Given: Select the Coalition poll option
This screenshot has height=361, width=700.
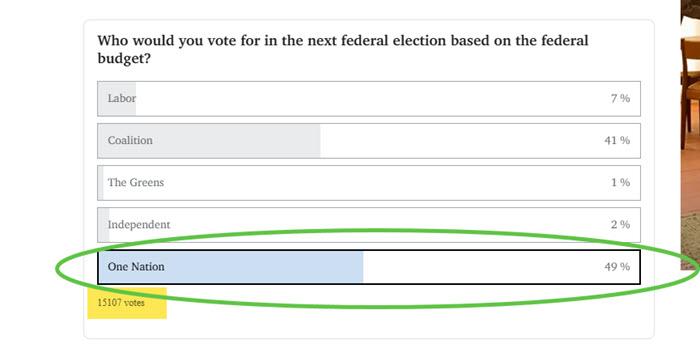Looking at the screenshot, I should [x=369, y=141].
